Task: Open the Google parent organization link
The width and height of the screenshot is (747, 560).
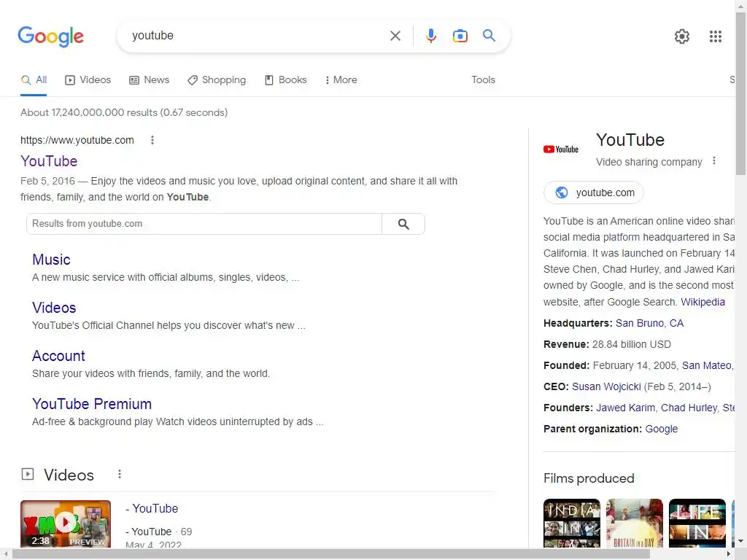Action: tap(661, 429)
